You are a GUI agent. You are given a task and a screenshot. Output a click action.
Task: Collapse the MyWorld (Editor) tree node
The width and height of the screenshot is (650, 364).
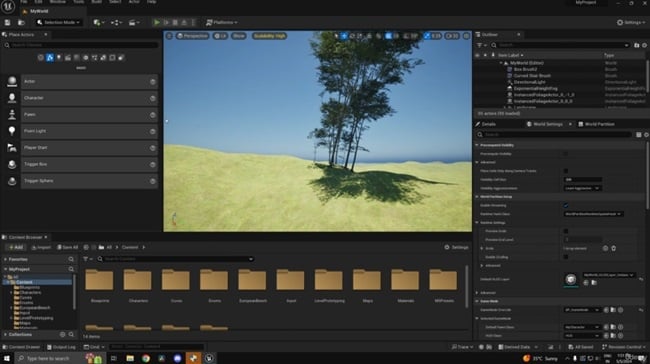[x=501, y=63]
